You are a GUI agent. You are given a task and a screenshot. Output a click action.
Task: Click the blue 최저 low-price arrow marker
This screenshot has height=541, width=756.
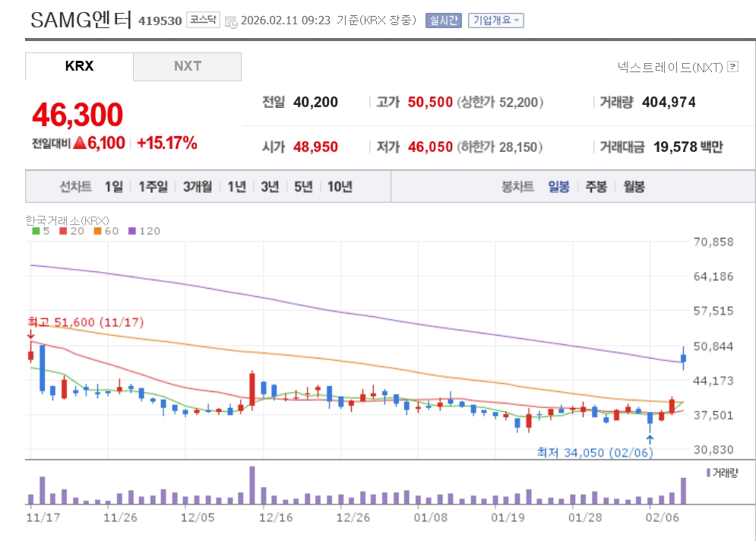(650, 439)
